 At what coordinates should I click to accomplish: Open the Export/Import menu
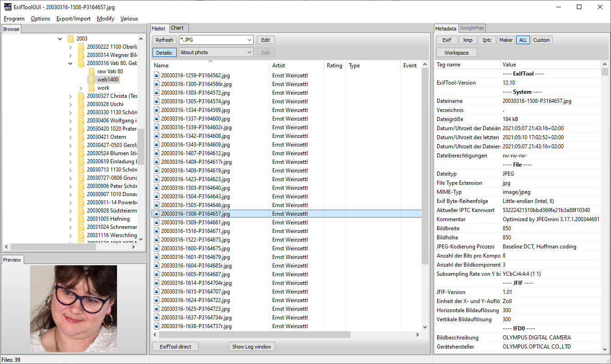click(73, 19)
